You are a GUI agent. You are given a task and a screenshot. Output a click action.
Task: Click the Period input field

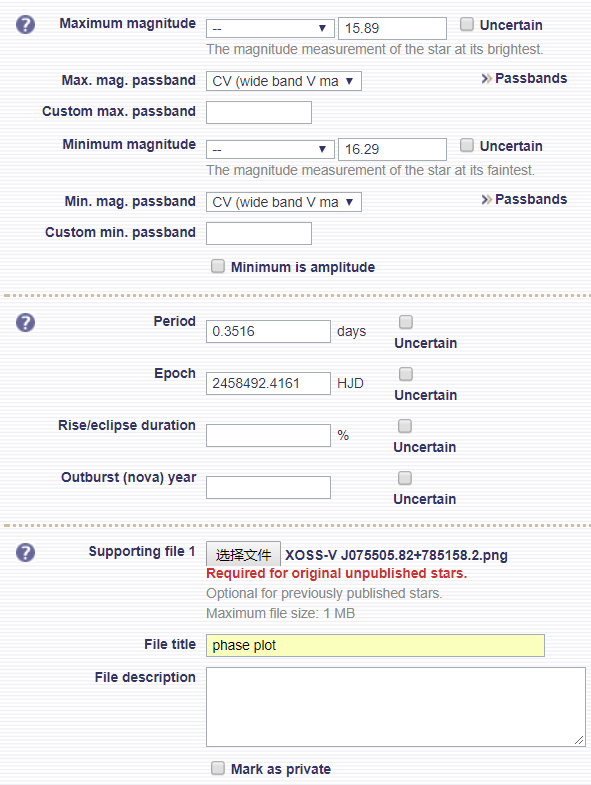[x=268, y=331]
